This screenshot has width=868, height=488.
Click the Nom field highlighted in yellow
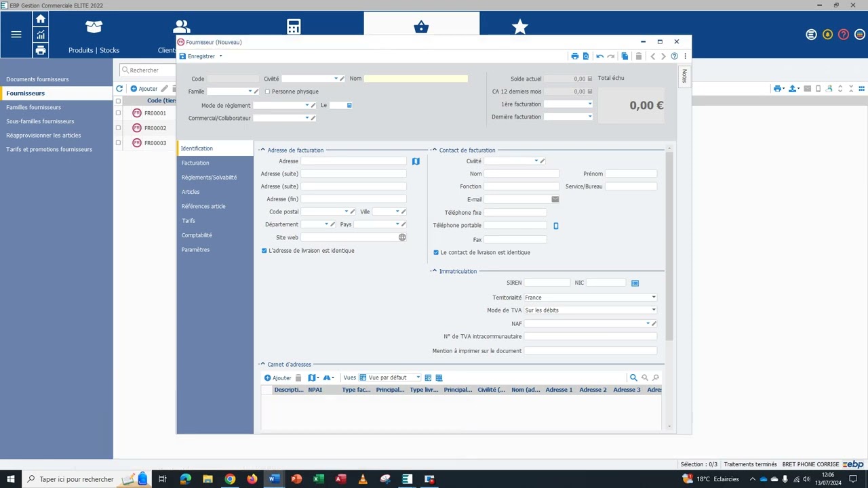click(x=416, y=79)
